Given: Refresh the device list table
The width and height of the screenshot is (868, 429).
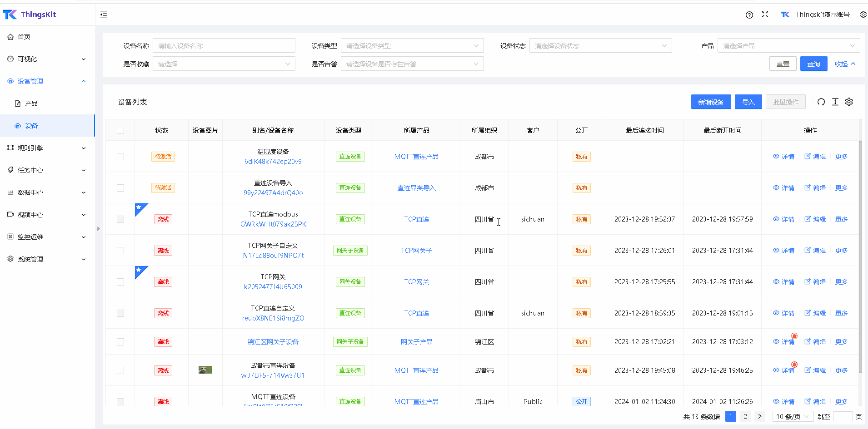Looking at the screenshot, I should click(x=821, y=102).
